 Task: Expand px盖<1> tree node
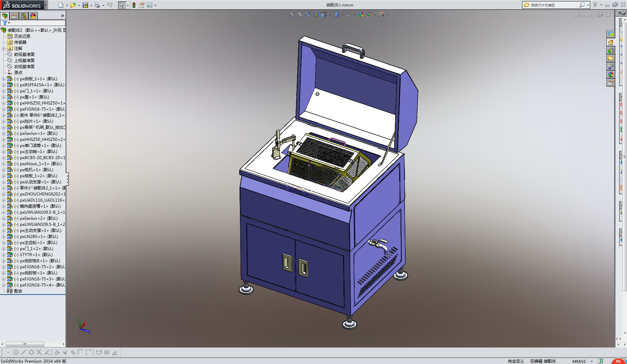tap(3, 97)
